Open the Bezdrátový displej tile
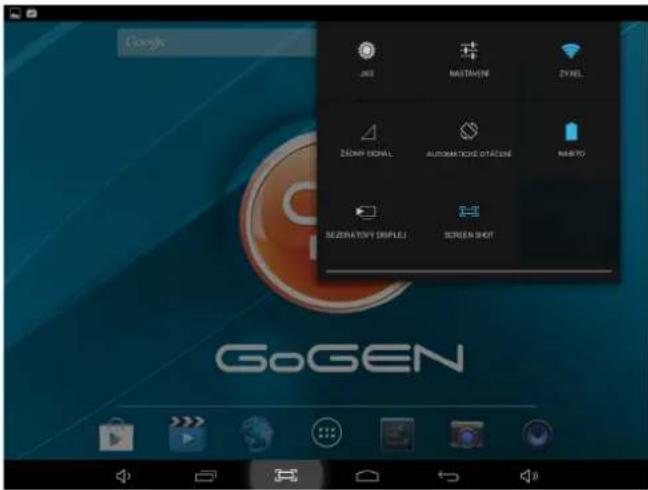 click(x=366, y=221)
